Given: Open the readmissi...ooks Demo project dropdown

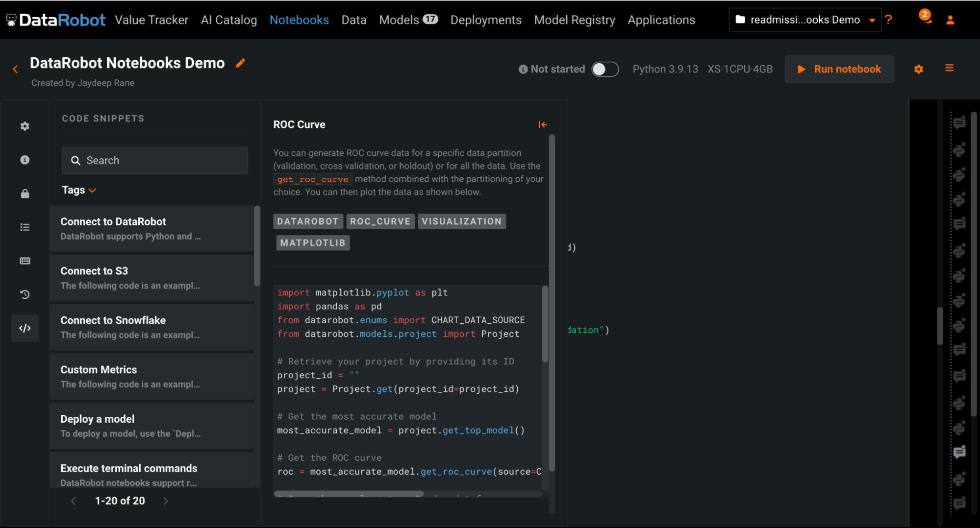Looking at the screenshot, I should (805, 20).
